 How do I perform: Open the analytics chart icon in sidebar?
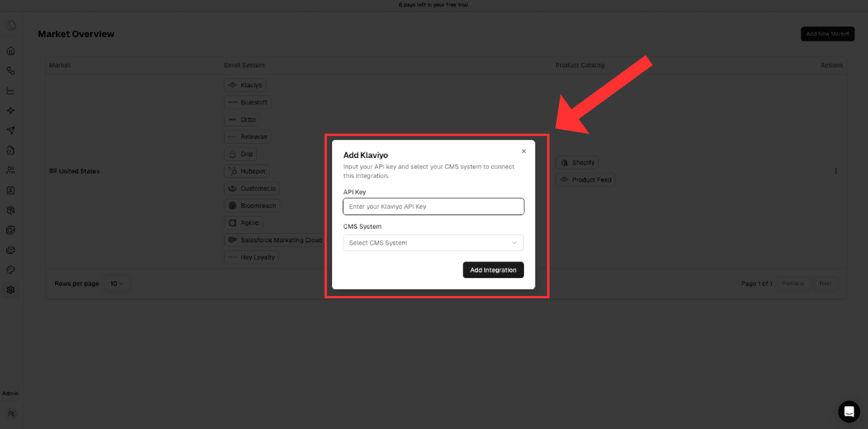coord(11,90)
